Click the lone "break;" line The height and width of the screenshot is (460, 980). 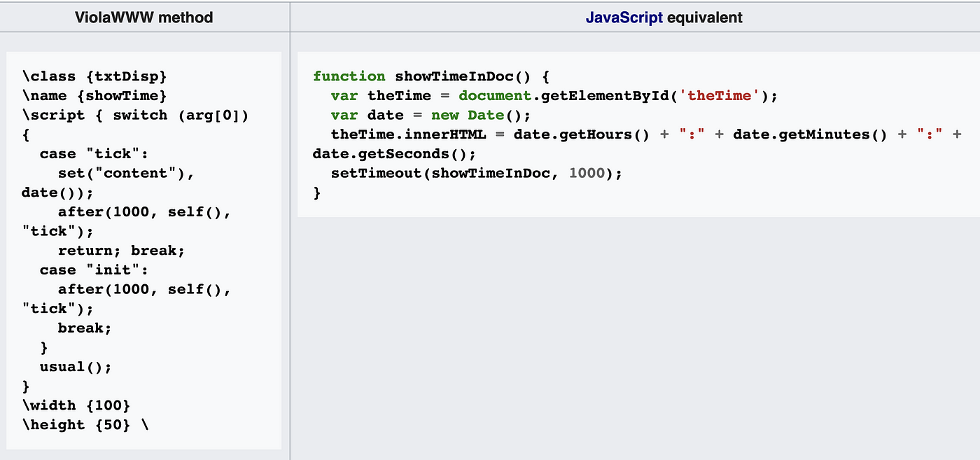[x=85, y=328]
